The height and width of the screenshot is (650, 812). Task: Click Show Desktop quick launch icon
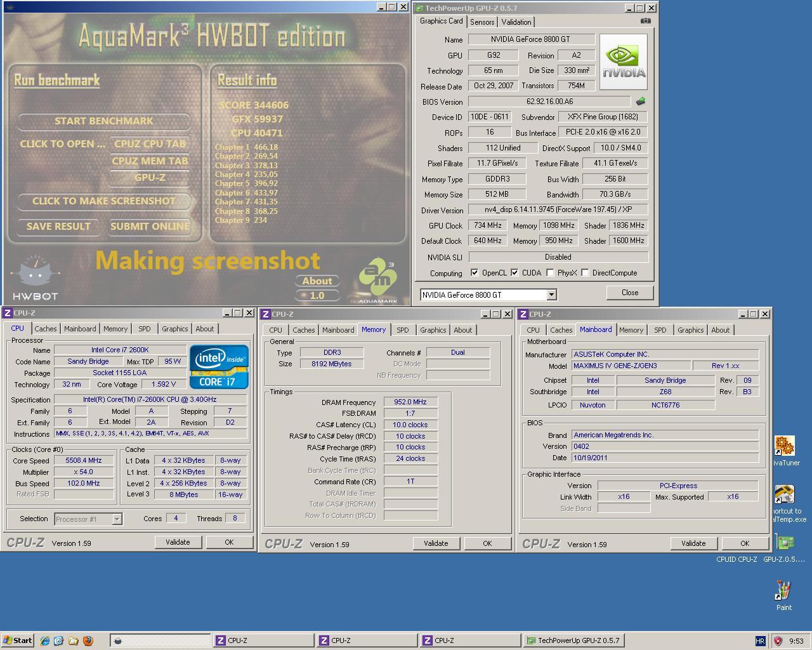click(59, 640)
